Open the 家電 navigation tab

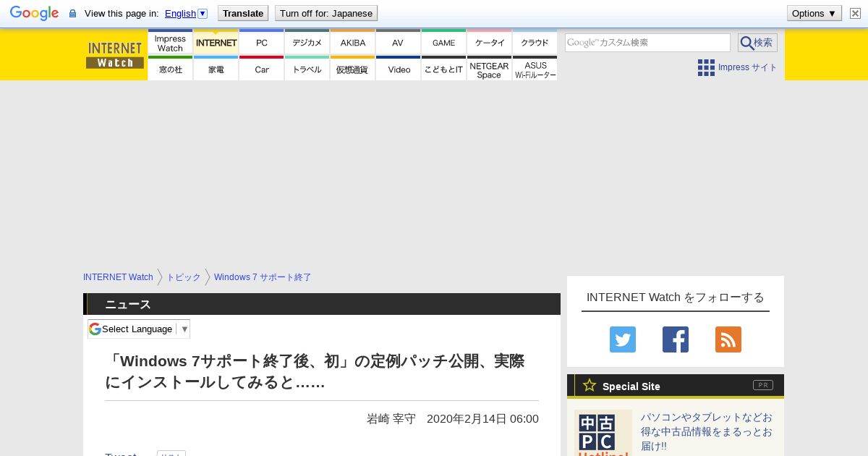[216, 69]
